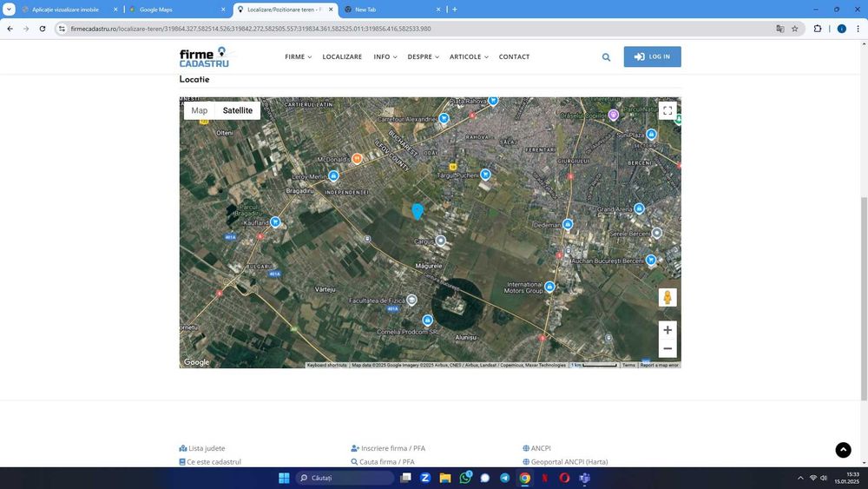Zoom out on the map
This screenshot has height=489, width=868.
667,348
